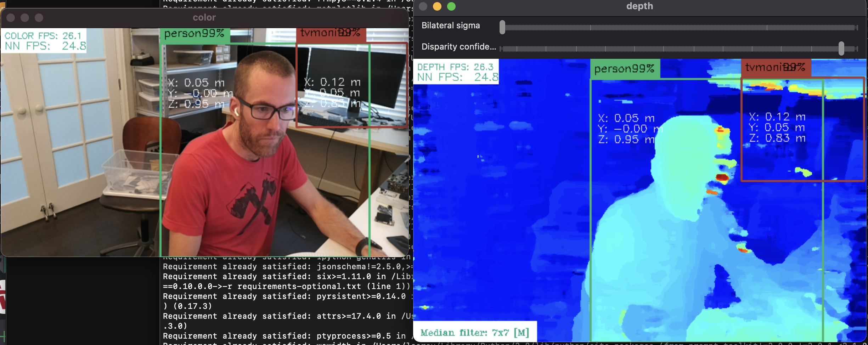
Task: Close the depth window with red button
Action: tap(423, 6)
